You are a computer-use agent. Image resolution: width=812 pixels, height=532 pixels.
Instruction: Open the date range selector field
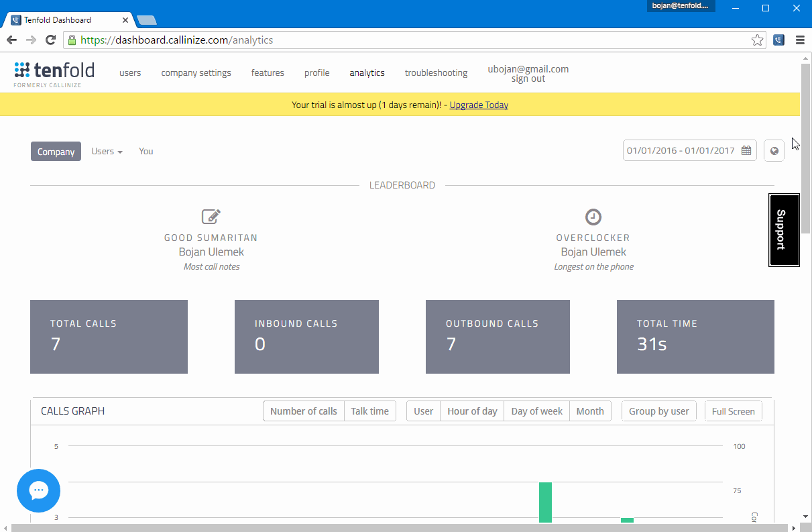coord(681,150)
